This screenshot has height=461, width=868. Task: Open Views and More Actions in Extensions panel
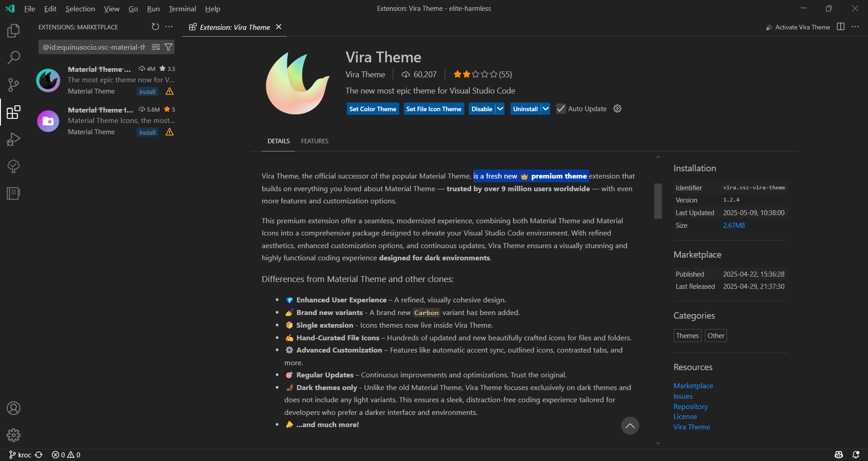coord(169,27)
